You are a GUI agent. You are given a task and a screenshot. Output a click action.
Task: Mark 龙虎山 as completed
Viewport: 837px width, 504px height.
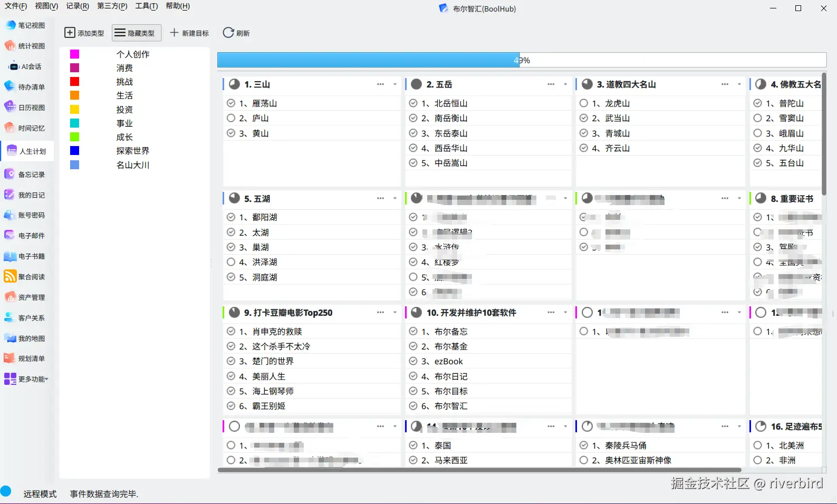tap(584, 103)
